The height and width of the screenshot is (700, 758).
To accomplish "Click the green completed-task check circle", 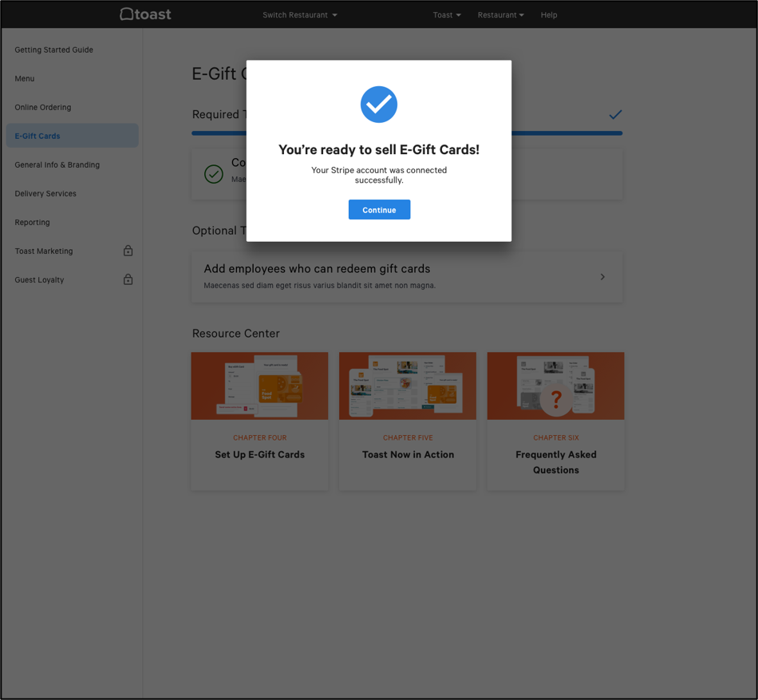I will 214,174.
